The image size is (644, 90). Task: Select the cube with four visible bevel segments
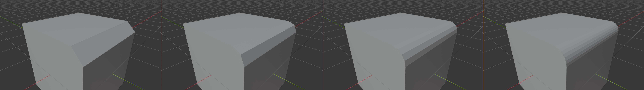[x=401, y=51]
